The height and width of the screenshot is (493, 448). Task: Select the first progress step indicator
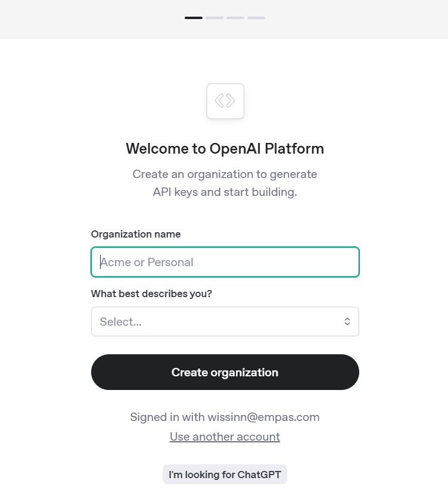point(193,18)
